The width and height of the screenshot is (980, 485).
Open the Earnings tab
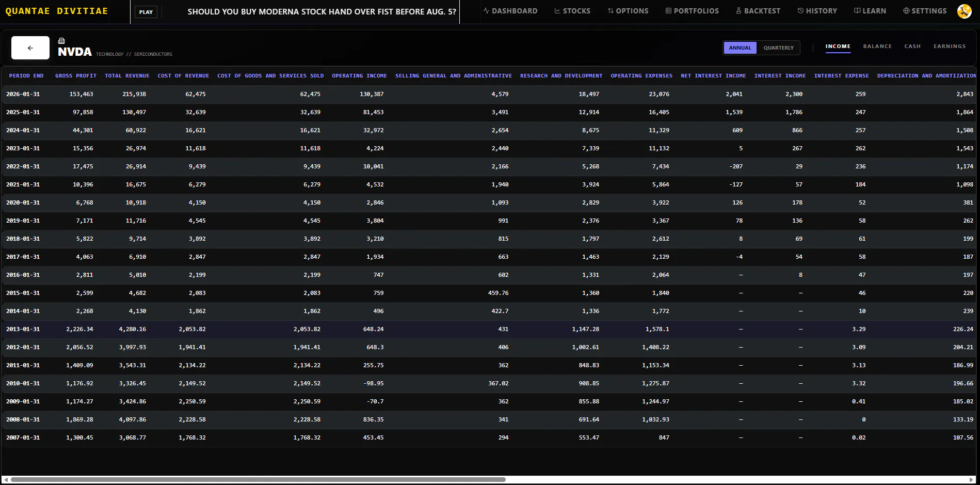[950, 46]
